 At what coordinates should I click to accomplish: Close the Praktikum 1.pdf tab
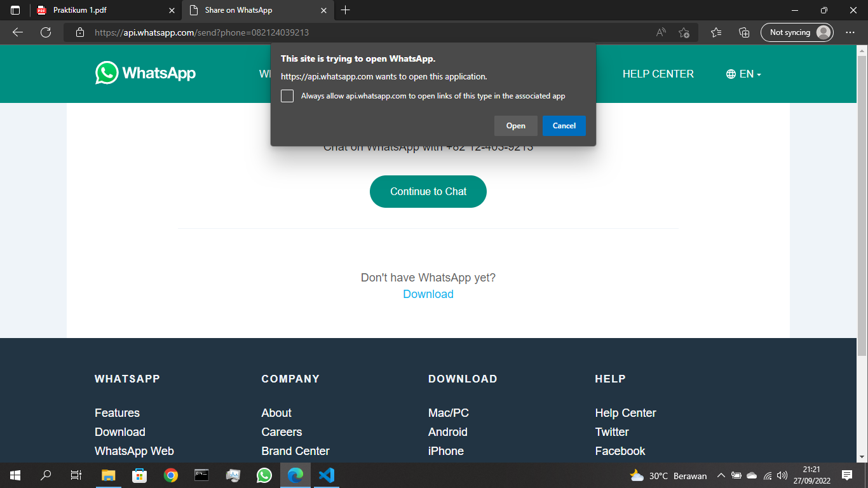point(172,10)
